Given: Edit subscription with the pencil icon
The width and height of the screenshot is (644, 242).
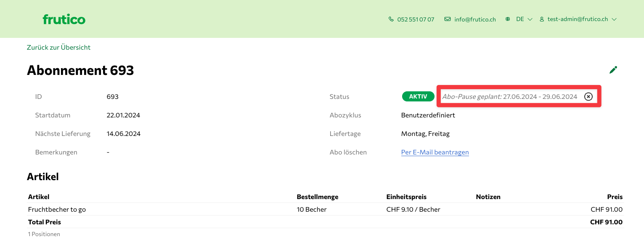Looking at the screenshot, I should tap(613, 70).
